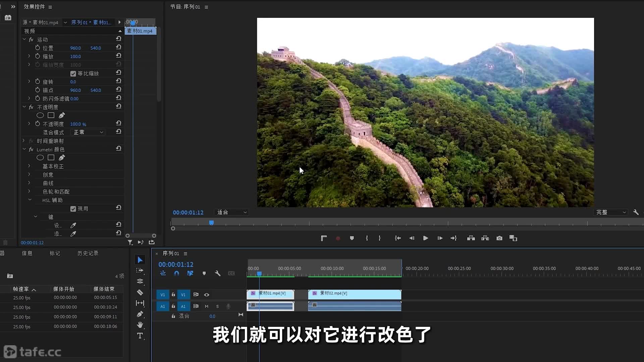Toggle V1 track lock

coord(173,294)
